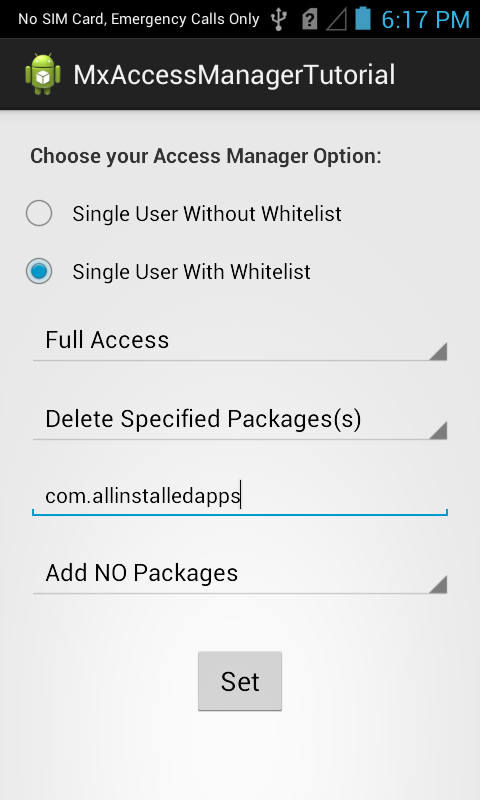The height and width of the screenshot is (800, 480).
Task: Open the Delete Specified Packages(s) dropdown
Action: coord(240,419)
